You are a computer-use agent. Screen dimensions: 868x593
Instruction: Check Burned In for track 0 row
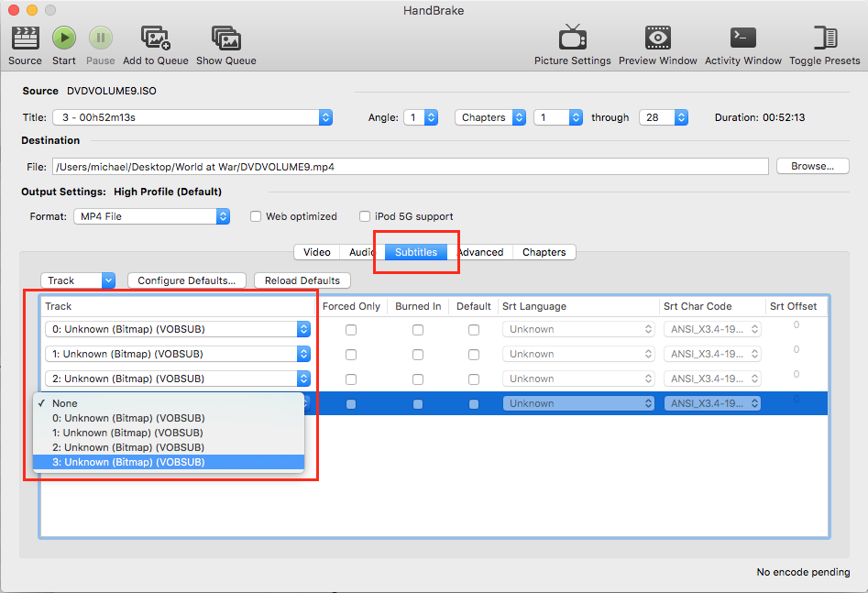point(418,330)
